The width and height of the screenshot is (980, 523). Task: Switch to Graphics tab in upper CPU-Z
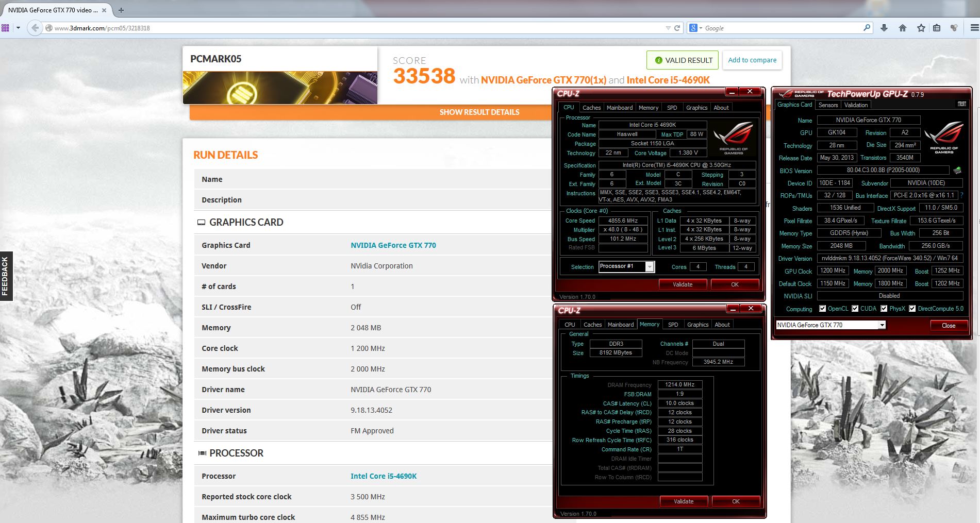pyautogui.click(x=696, y=108)
